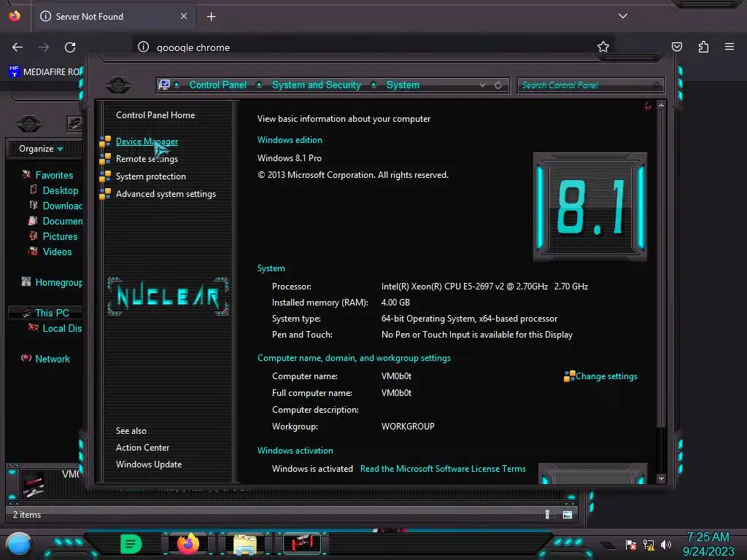Expand the address bar history dropdown
This screenshot has width=747, height=560.
[483, 85]
